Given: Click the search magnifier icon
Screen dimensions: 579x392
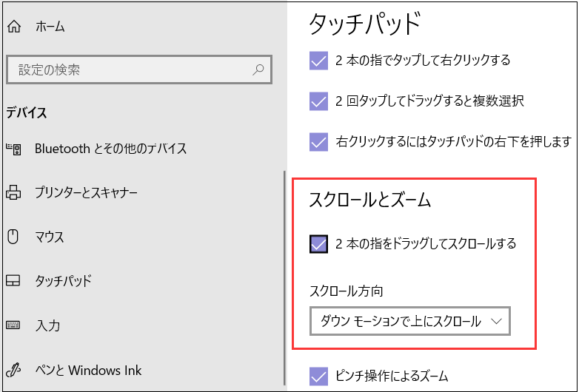Looking at the screenshot, I should [x=258, y=70].
